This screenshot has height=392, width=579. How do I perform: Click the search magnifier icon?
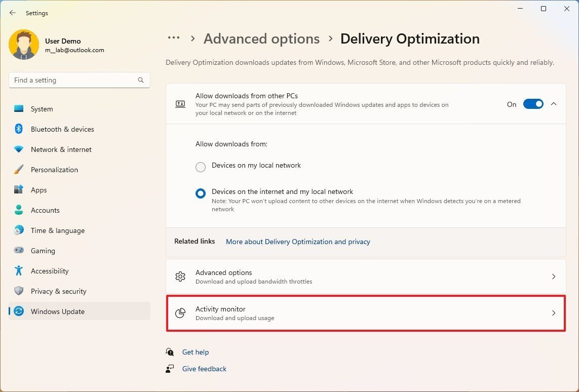coord(141,80)
